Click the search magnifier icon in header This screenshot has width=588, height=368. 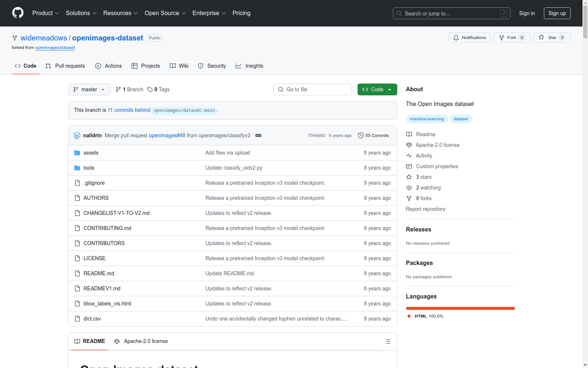click(399, 13)
